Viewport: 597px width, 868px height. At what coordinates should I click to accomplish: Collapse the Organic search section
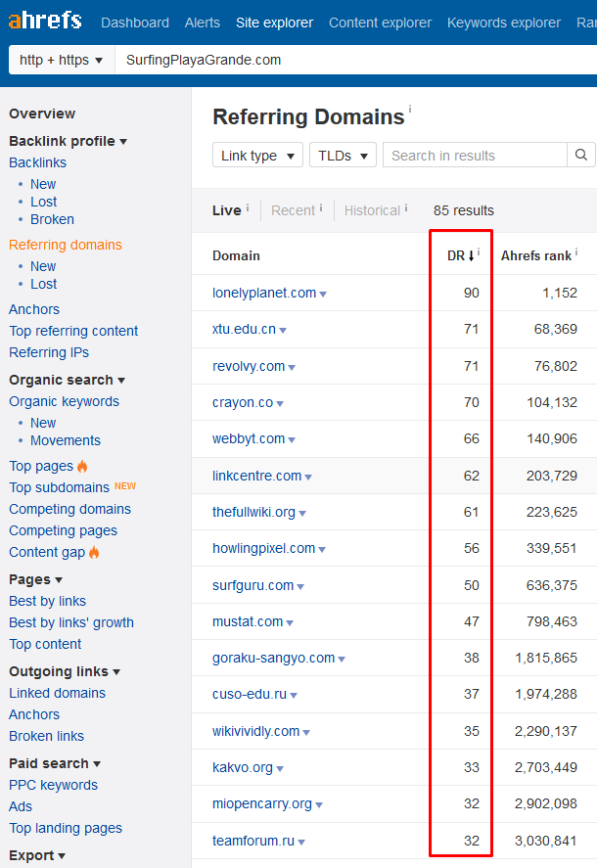[x=67, y=381]
